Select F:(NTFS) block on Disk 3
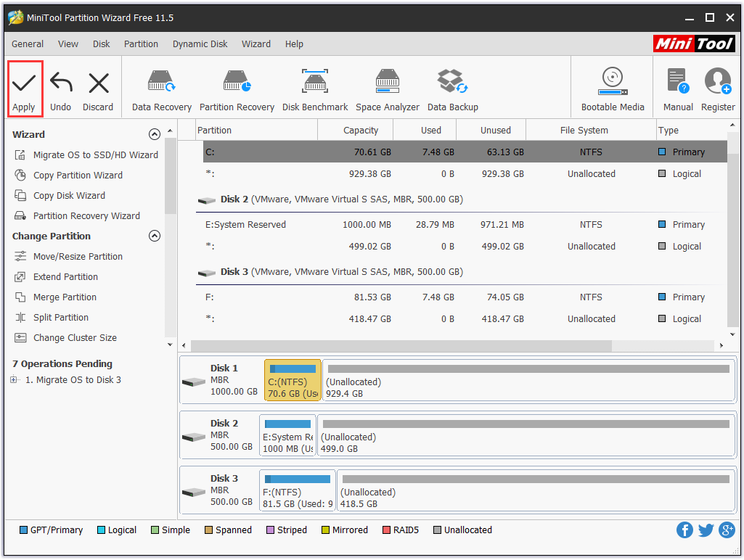The image size is (744, 560). tap(298, 491)
